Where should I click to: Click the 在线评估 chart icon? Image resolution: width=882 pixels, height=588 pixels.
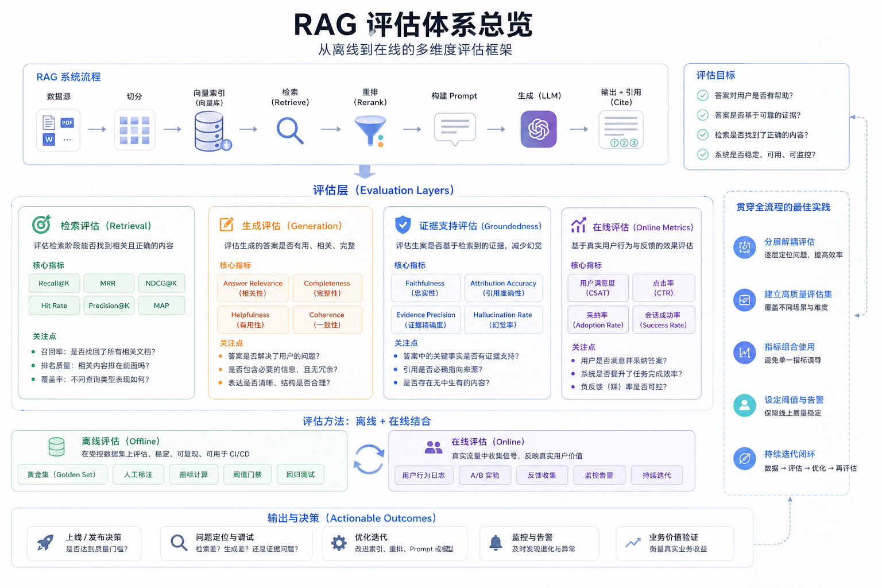click(578, 225)
